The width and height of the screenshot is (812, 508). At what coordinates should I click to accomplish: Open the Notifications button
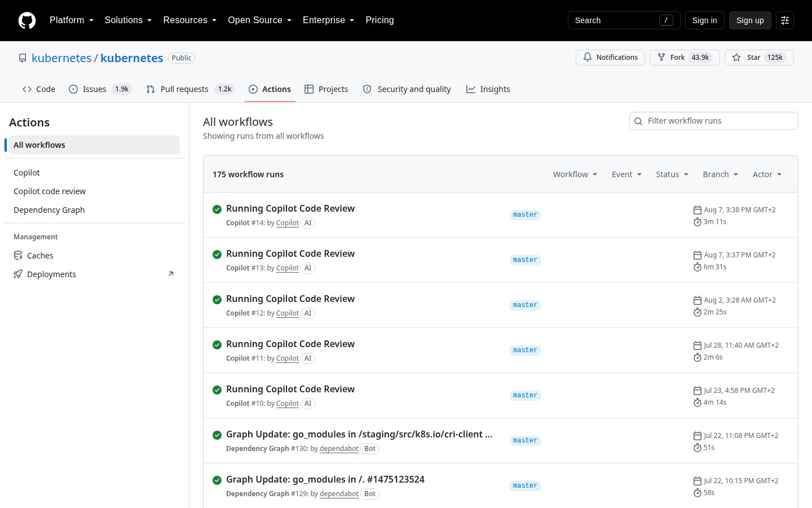610,58
